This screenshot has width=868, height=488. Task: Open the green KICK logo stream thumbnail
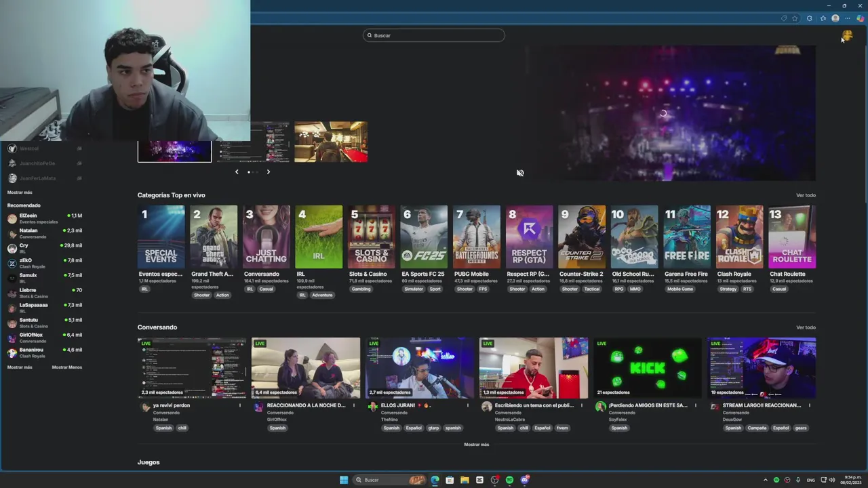(648, 368)
